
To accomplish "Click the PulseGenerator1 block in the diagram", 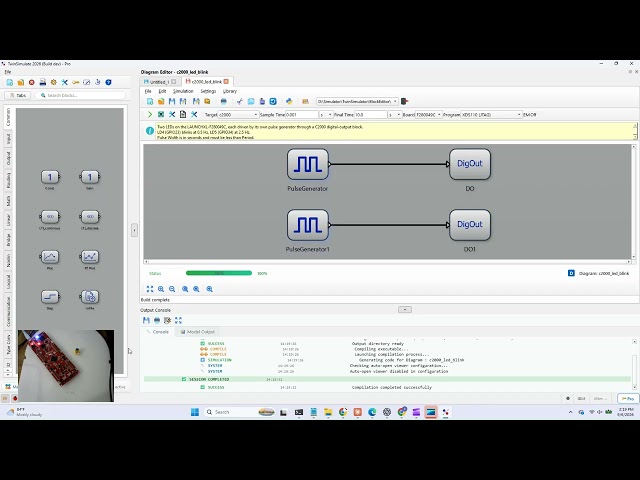I will click(308, 225).
